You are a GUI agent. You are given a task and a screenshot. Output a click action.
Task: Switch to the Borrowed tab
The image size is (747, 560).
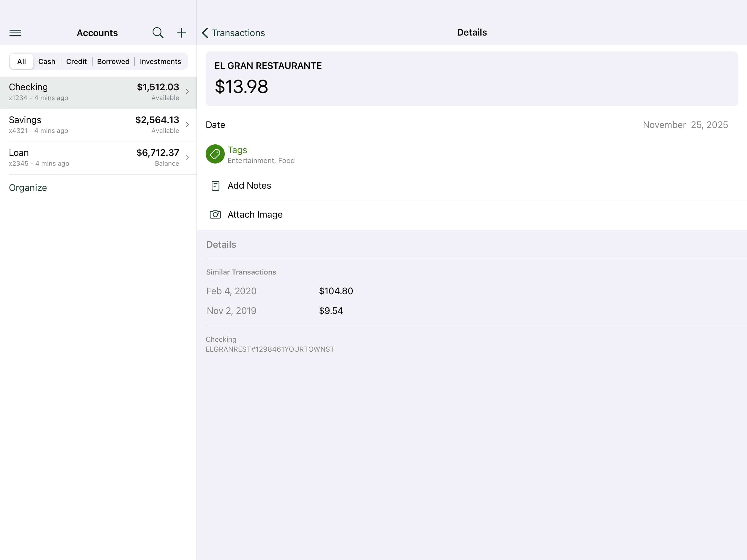[x=113, y=62]
